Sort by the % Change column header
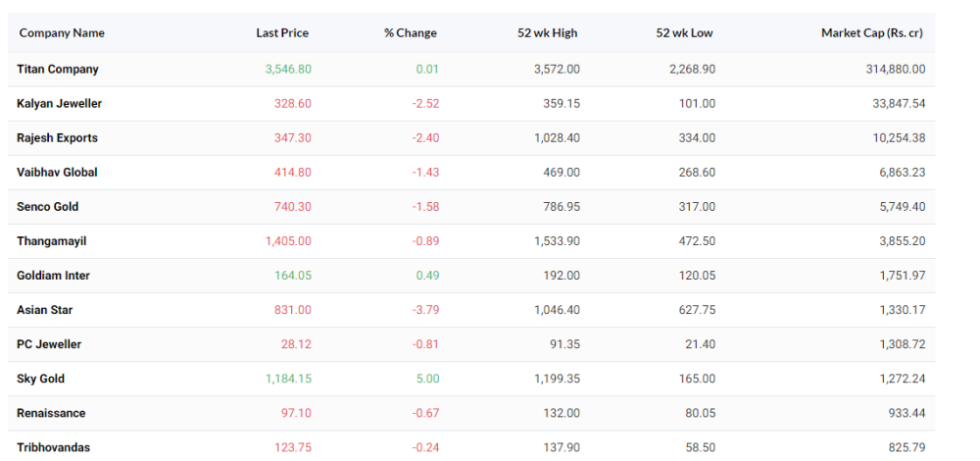The image size is (980, 461). pos(411,33)
